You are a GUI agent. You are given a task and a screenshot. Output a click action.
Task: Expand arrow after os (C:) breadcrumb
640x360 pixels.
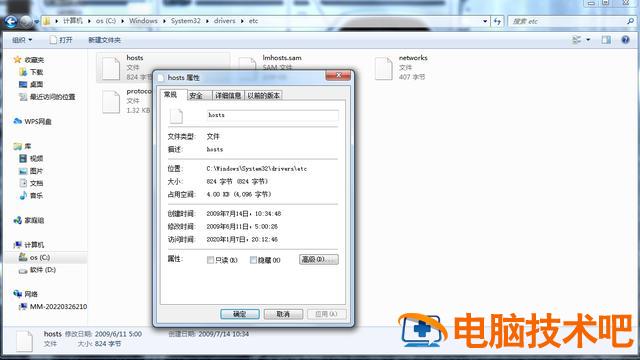pyautogui.click(x=122, y=21)
